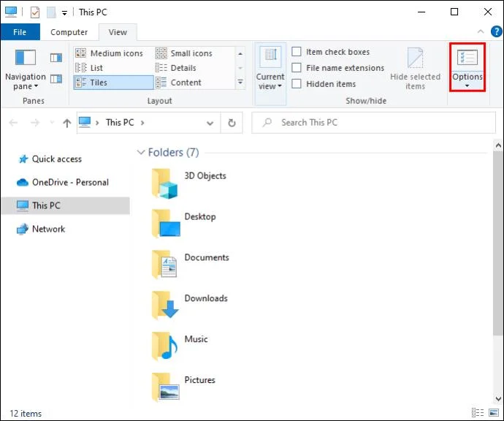The width and height of the screenshot is (504, 421).
Task: Select the Desktop folder icon
Action: (166, 224)
